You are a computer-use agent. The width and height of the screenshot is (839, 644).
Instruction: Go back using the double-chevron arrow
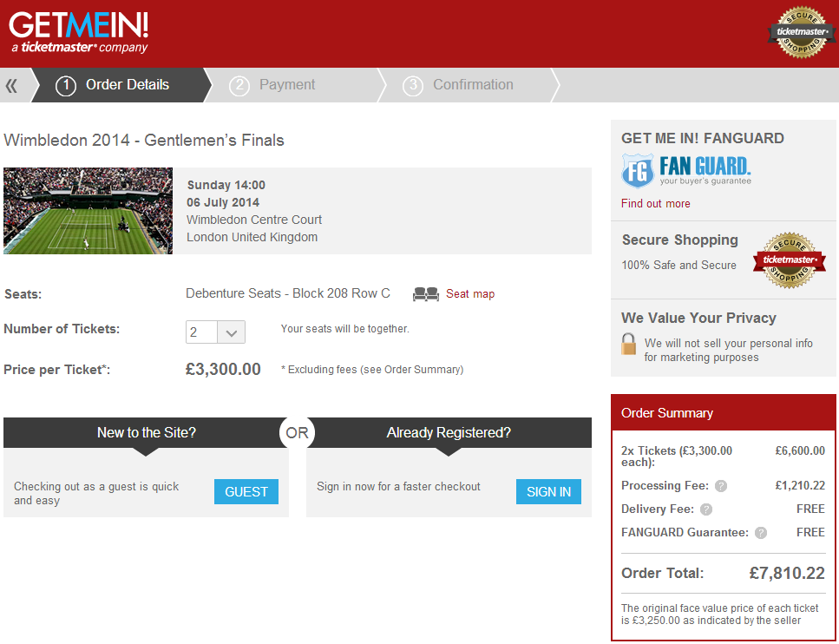point(11,85)
